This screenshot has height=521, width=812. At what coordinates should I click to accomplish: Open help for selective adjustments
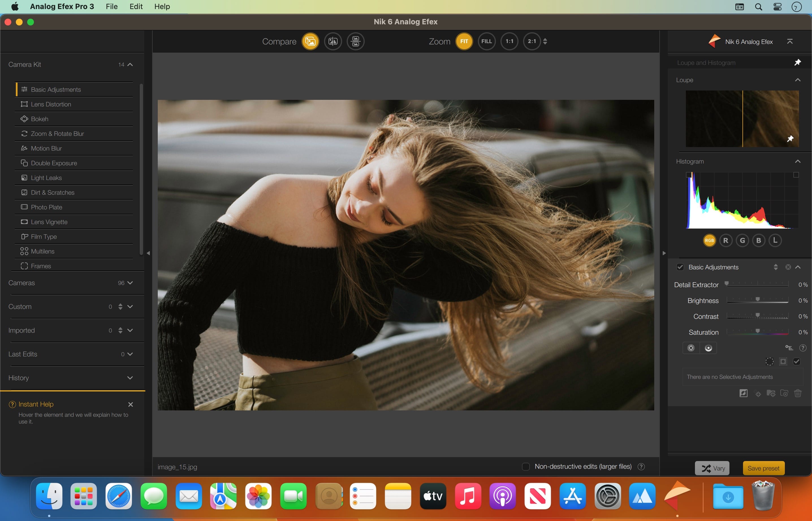click(803, 348)
